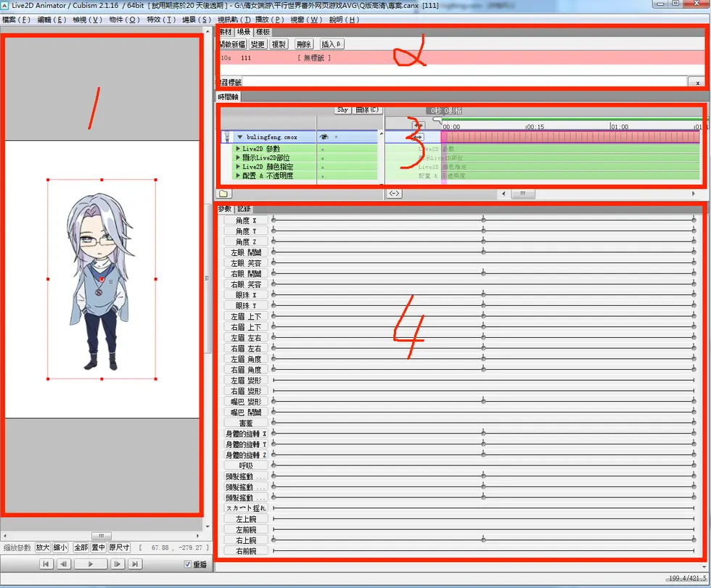Expand the 配置 & 不透明度 group

tap(238, 175)
